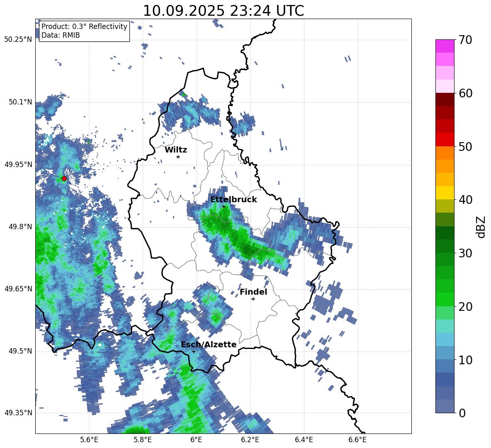Click the 6°E longitude label
This screenshot has height=448, width=491.
[x=196, y=440]
